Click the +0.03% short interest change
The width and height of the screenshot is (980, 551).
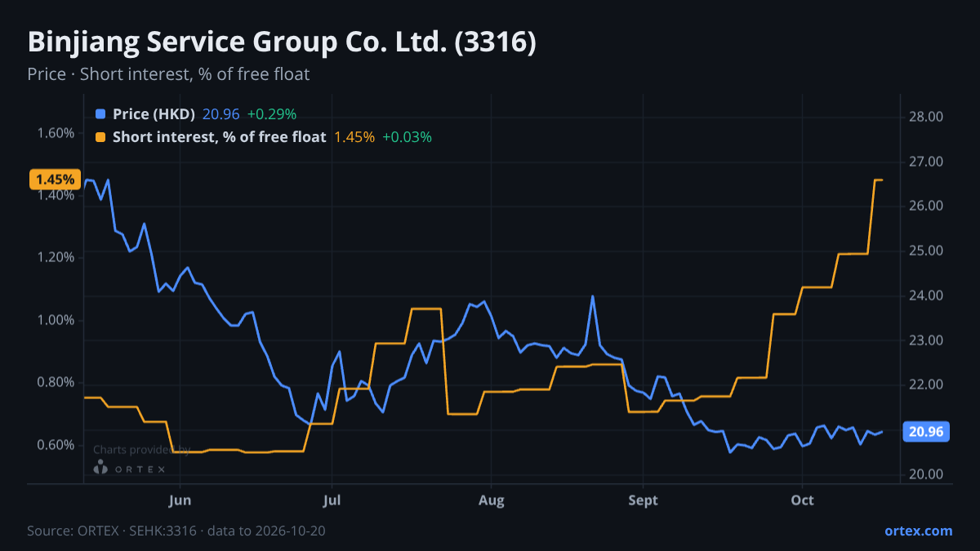tap(407, 137)
